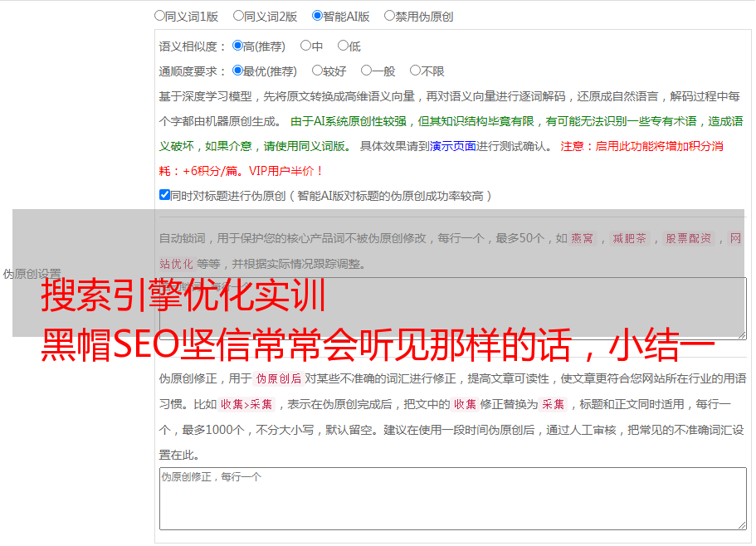Click the 减肥茶 example tag
Viewport: 756px width, 546px height.
click(629, 238)
